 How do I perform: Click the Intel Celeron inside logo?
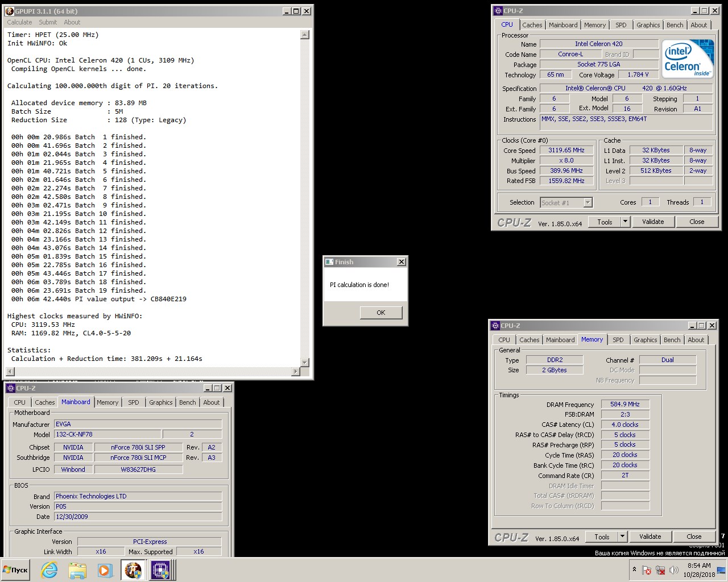(688, 59)
